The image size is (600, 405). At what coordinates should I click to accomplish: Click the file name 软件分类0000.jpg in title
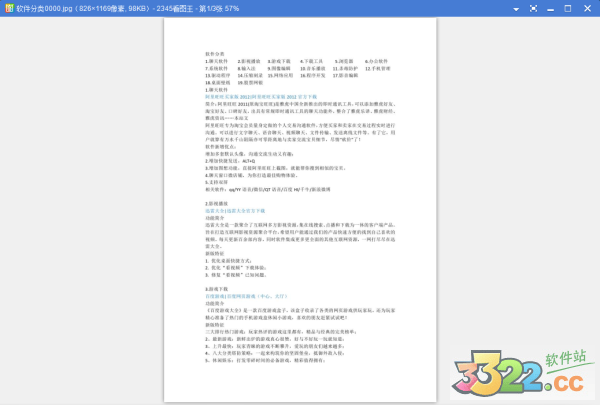pos(44,8)
